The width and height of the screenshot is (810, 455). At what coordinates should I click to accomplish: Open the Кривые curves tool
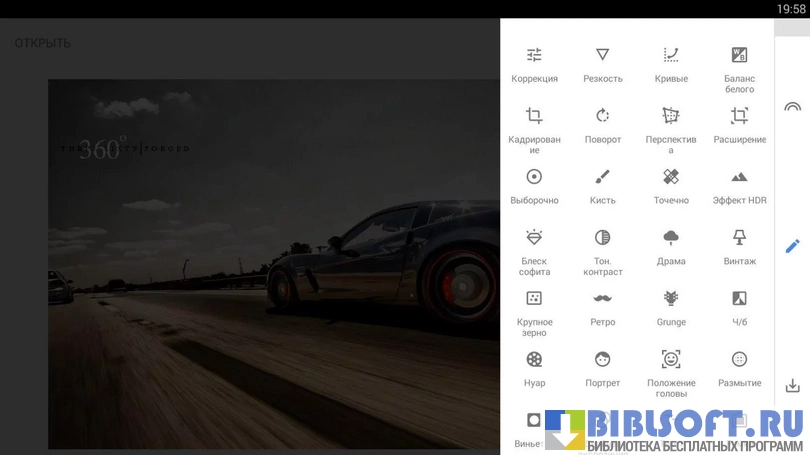671,64
